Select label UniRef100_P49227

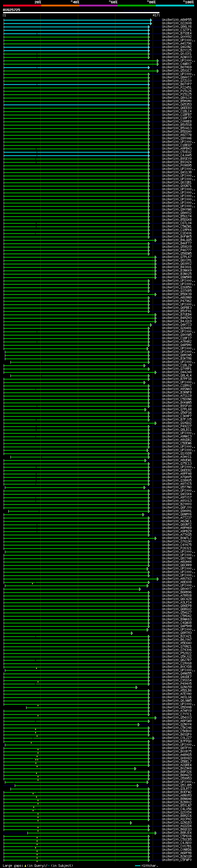point(177,426)
